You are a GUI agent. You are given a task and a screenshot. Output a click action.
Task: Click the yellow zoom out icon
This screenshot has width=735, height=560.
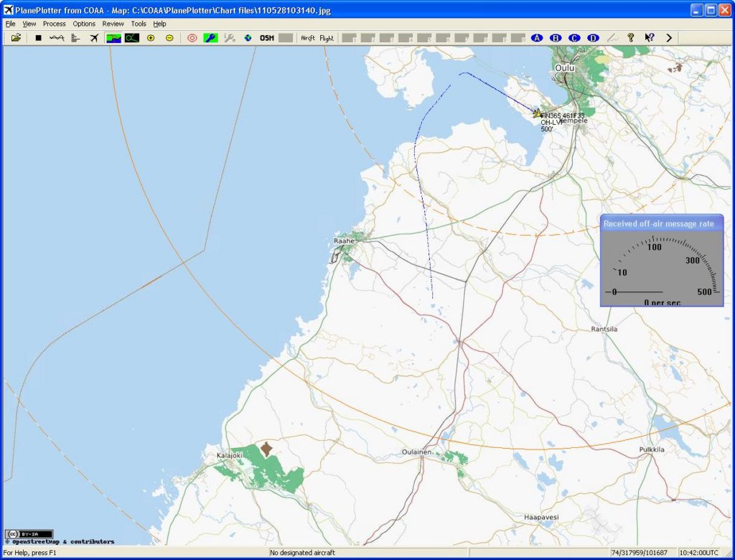click(x=169, y=38)
